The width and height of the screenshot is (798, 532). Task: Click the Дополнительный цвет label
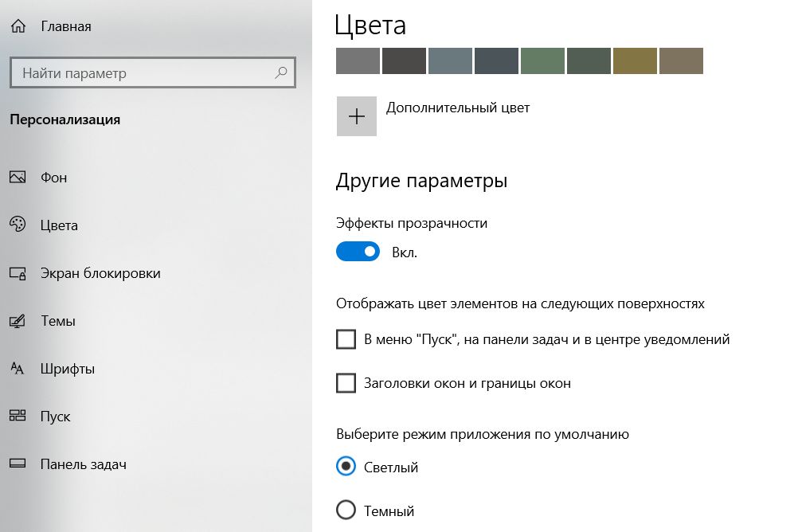click(457, 108)
